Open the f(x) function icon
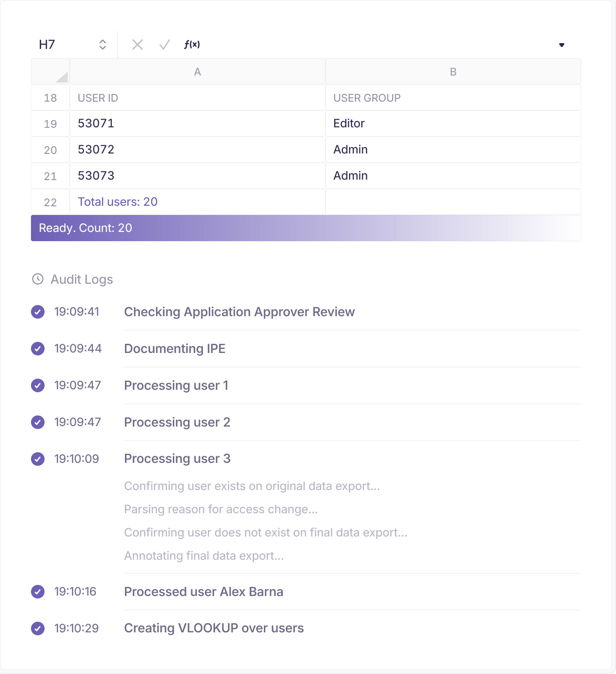Screen dimensions: 616x674 [x=192, y=45]
